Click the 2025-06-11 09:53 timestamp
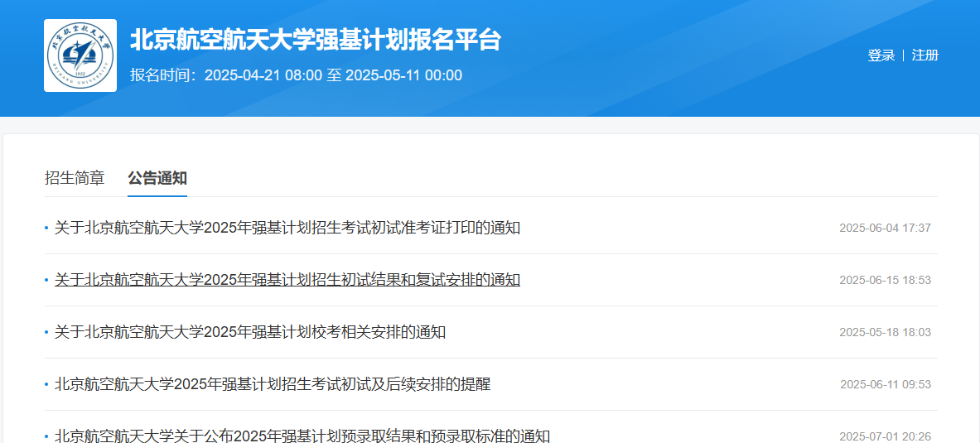 885,384
